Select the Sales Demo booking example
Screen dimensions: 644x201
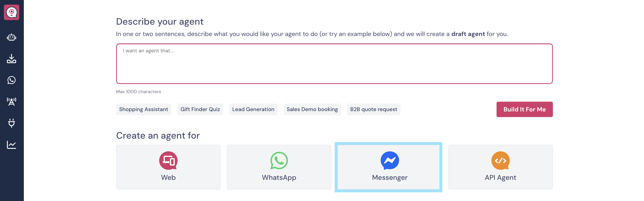[312, 109]
